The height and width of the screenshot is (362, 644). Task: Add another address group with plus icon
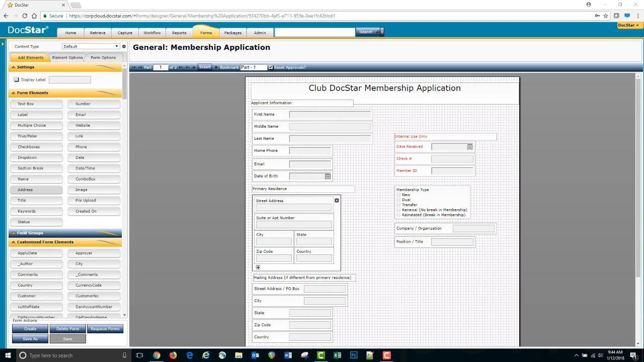pos(258,267)
